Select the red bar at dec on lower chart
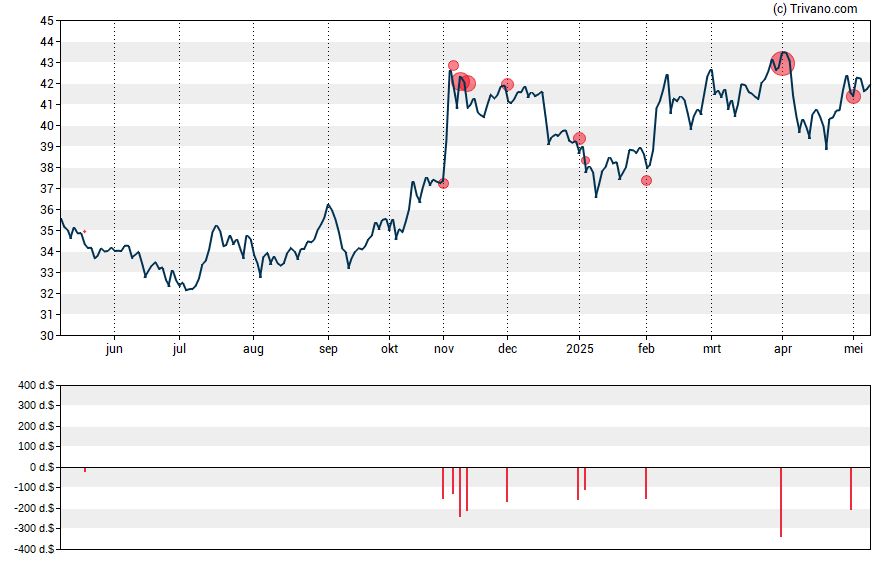 507,485
